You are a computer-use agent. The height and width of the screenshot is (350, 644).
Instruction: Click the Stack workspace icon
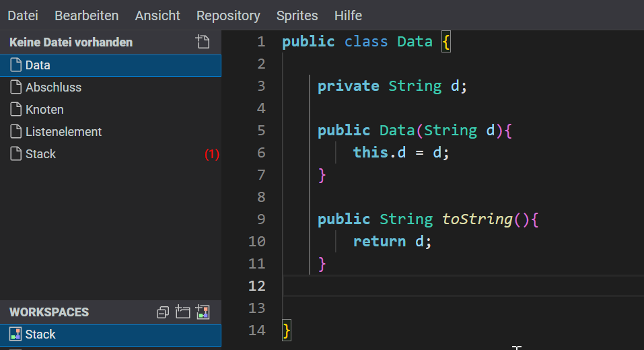coord(16,335)
